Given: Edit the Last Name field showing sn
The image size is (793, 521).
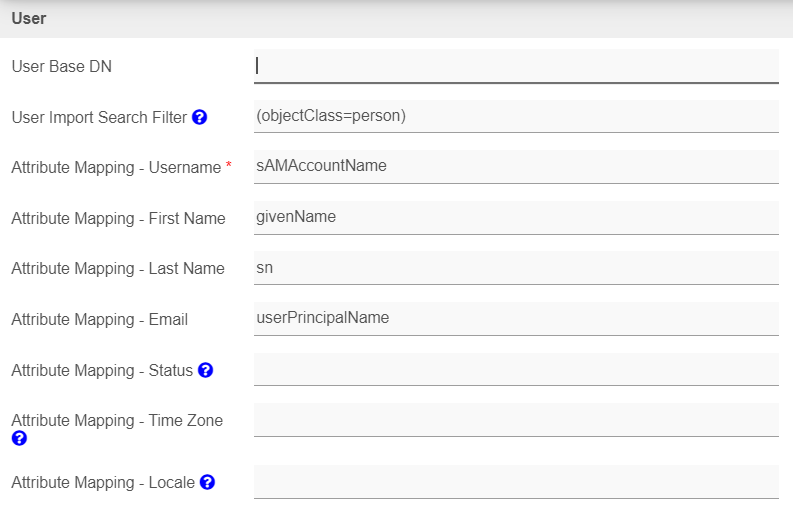Looking at the screenshot, I should coord(516,268).
